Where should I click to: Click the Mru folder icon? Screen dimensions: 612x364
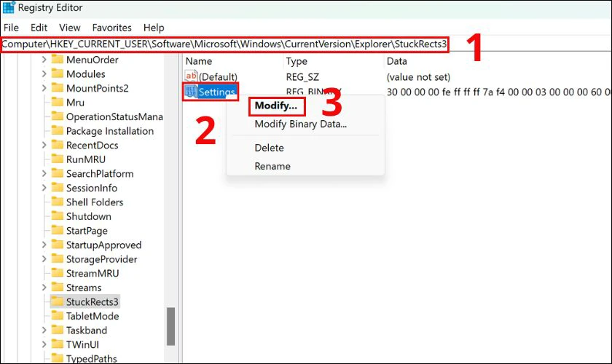coord(58,102)
